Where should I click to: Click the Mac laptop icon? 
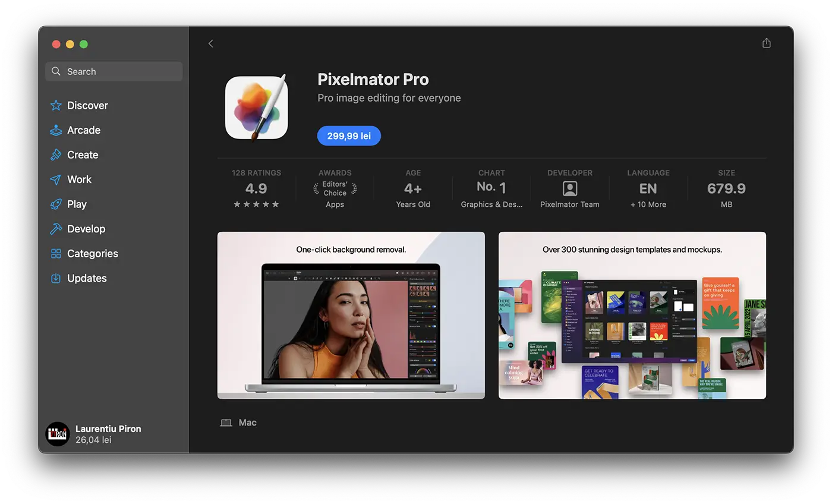[226, 423]
